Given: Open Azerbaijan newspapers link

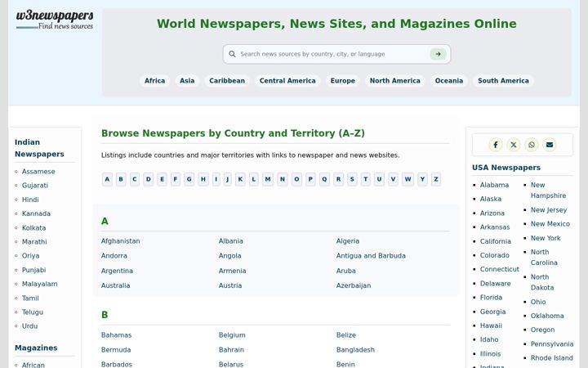Looking at the screenshot, I should tap(354, 285).
